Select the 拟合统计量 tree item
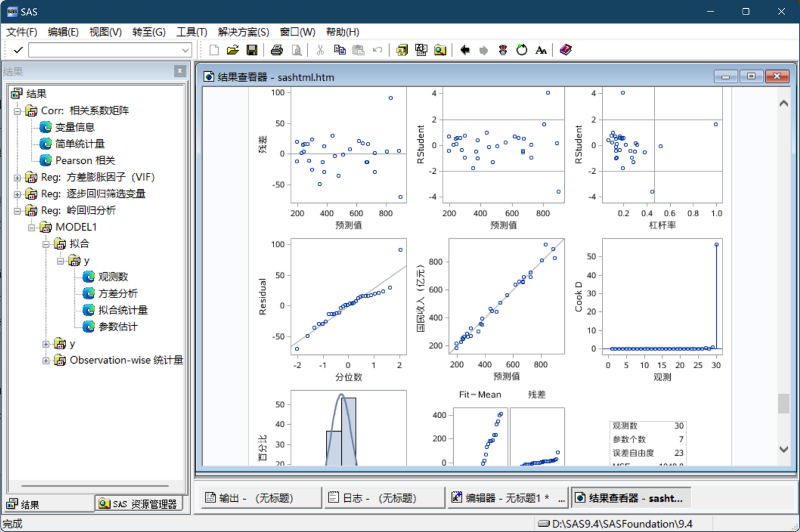Screen dimensions: 800x532 (123, 310)
